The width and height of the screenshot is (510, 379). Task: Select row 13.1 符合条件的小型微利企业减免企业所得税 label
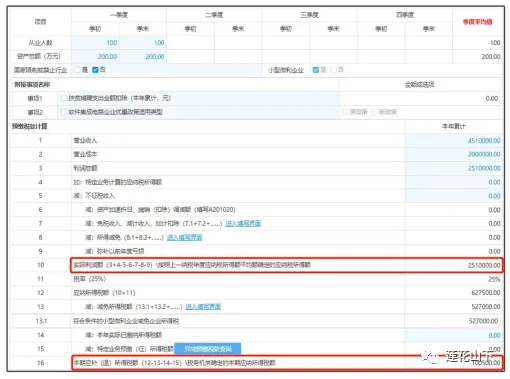(126, 321)
